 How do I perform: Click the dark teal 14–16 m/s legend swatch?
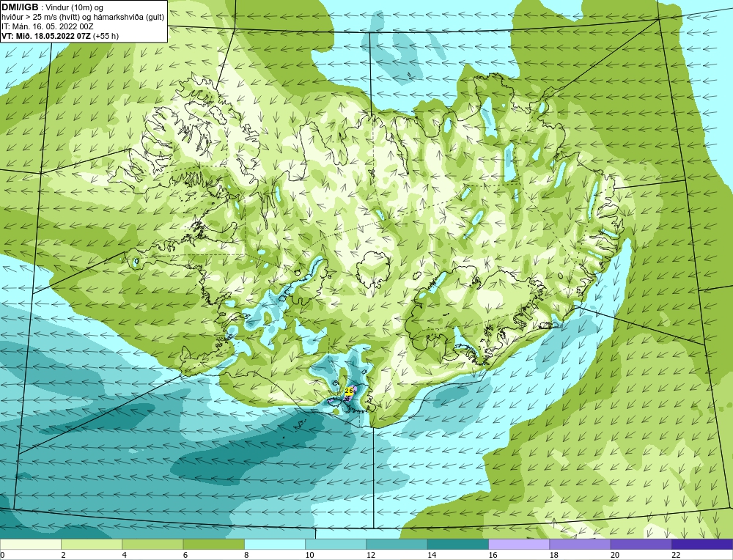coord(458,544)
